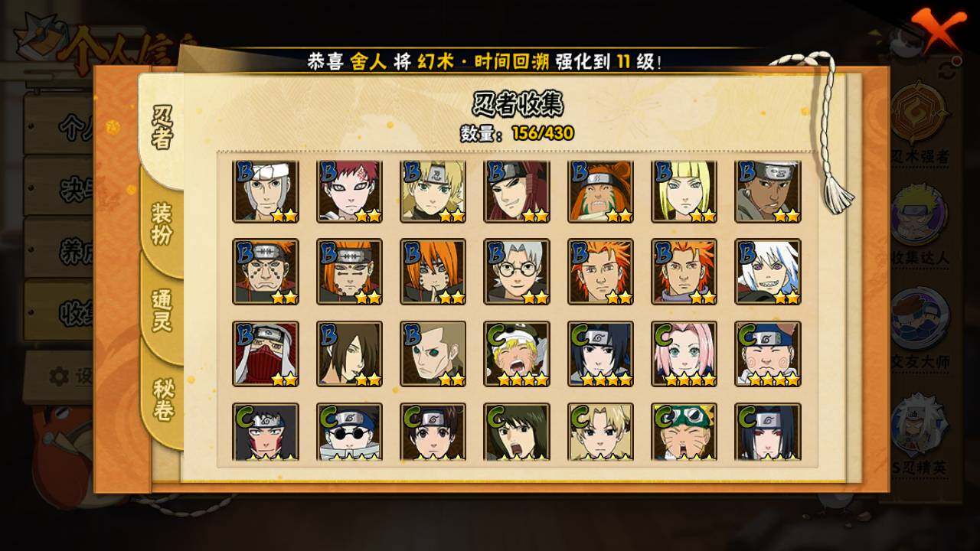Switch to the 装扮 side tab

tap(162, 223)
